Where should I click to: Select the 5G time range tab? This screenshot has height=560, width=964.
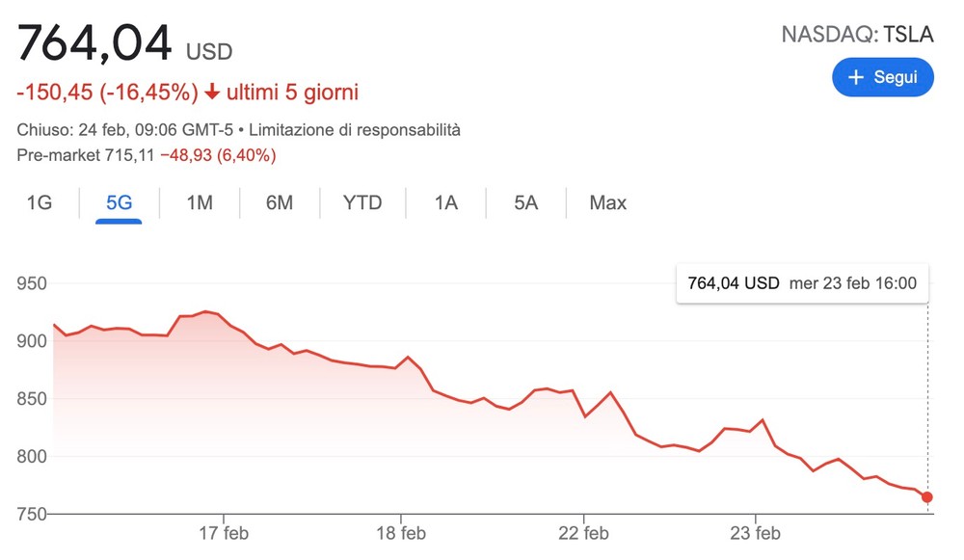coord(119,202)
